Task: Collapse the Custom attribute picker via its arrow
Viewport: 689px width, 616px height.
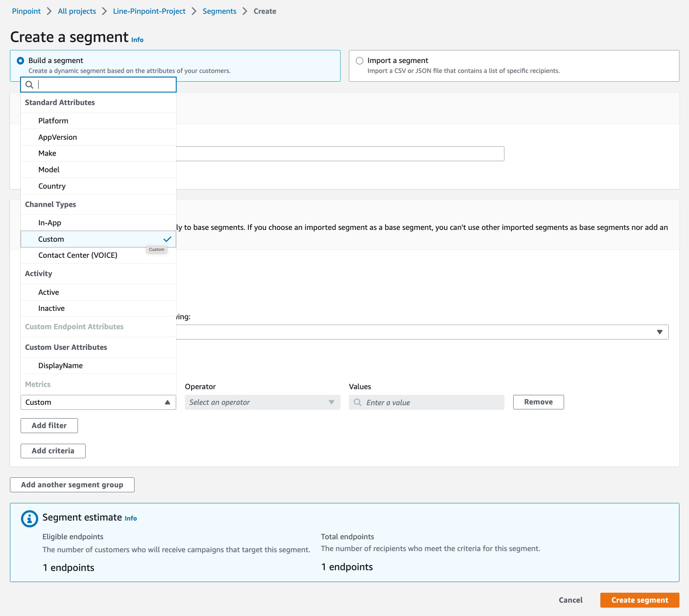Action: (167, 402)
